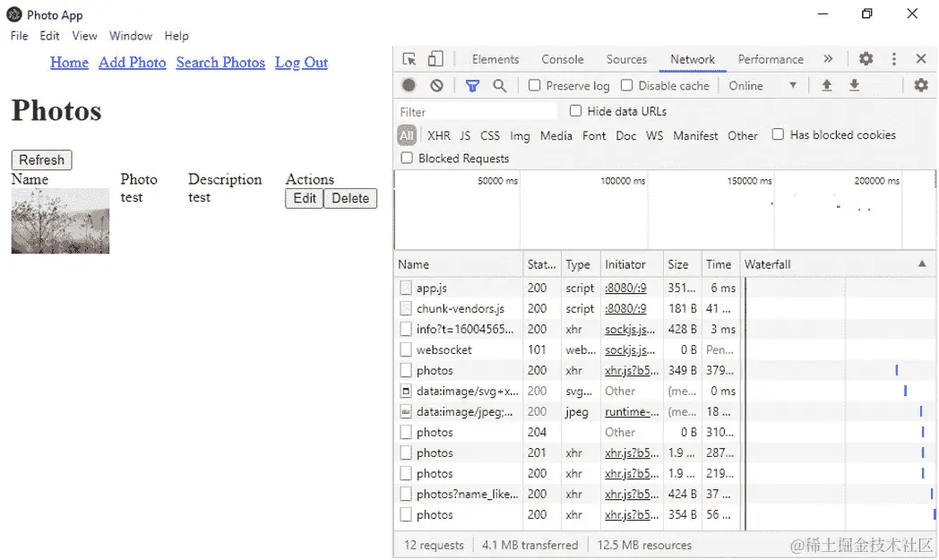Viewport: 939px width, 560px height.
Task: Export HAR file with download arrow
Action: [855, 86]
